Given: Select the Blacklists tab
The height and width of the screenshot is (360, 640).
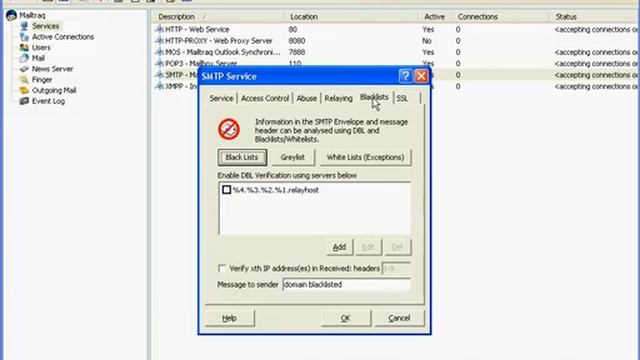Looking at the screenshot, I should tap(374, 97).
